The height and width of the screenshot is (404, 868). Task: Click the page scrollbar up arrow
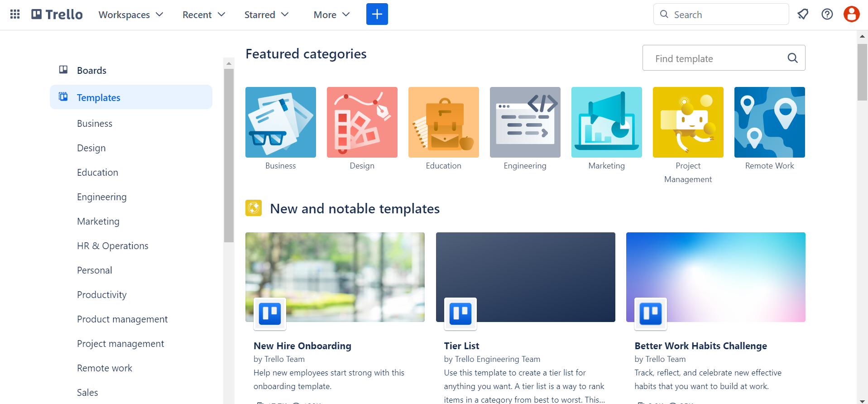(862, 36)
